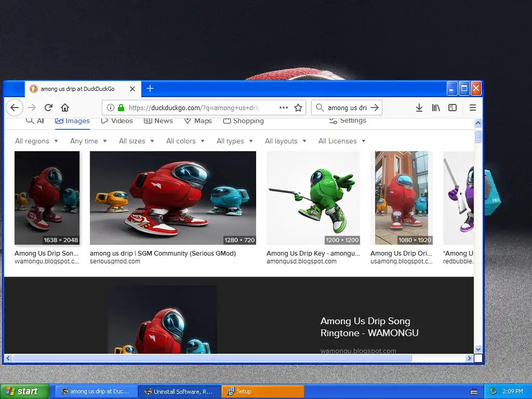Open the Library icon in toolbar
The image size is (532, 399).
436,108
